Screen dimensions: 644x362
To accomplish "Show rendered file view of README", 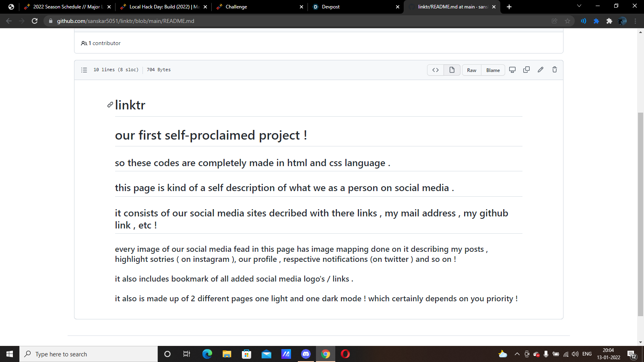I will (x=452, y=70).
